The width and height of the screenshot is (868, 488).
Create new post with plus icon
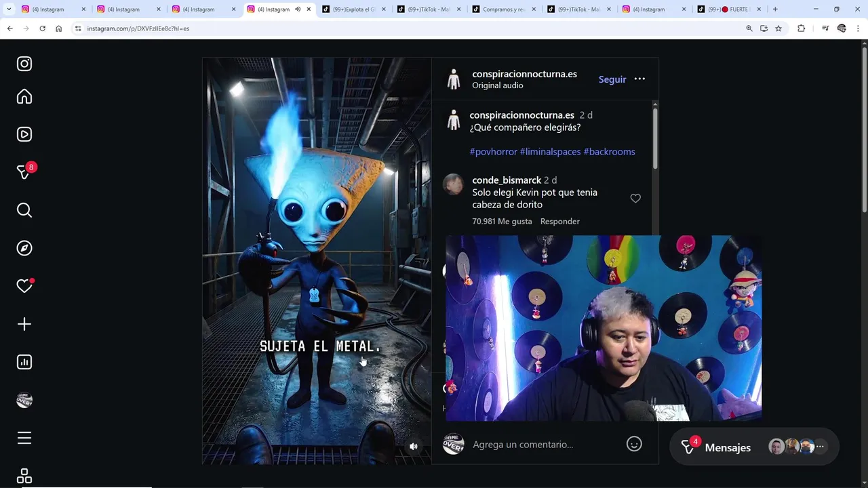(x=24, y=324)
